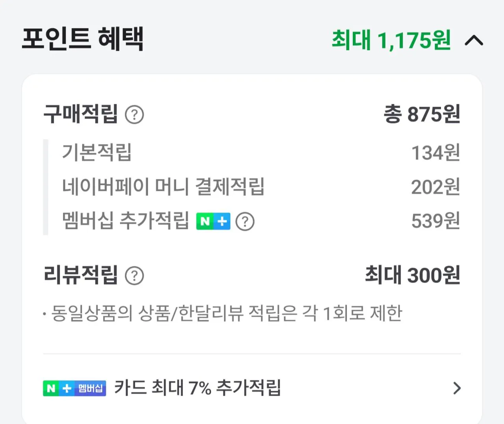Image resolution: width=504 pixels, height=424 pixels.
Task: Open the 리뷰적립 help tooltip icon
Action: coord(134,275)
